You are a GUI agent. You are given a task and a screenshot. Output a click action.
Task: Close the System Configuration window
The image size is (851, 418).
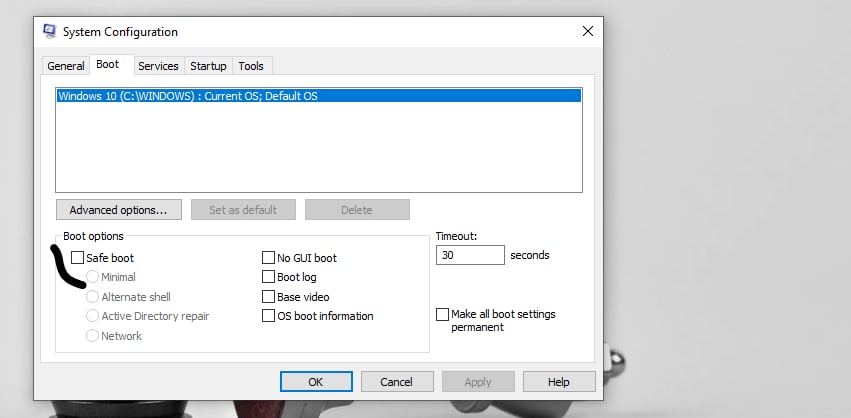point(587,31)
